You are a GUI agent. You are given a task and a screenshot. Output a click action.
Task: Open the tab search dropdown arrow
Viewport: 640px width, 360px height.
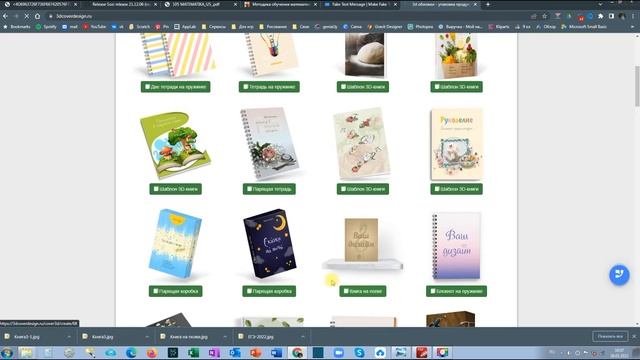pyautogui.click(x=600, y=4)
